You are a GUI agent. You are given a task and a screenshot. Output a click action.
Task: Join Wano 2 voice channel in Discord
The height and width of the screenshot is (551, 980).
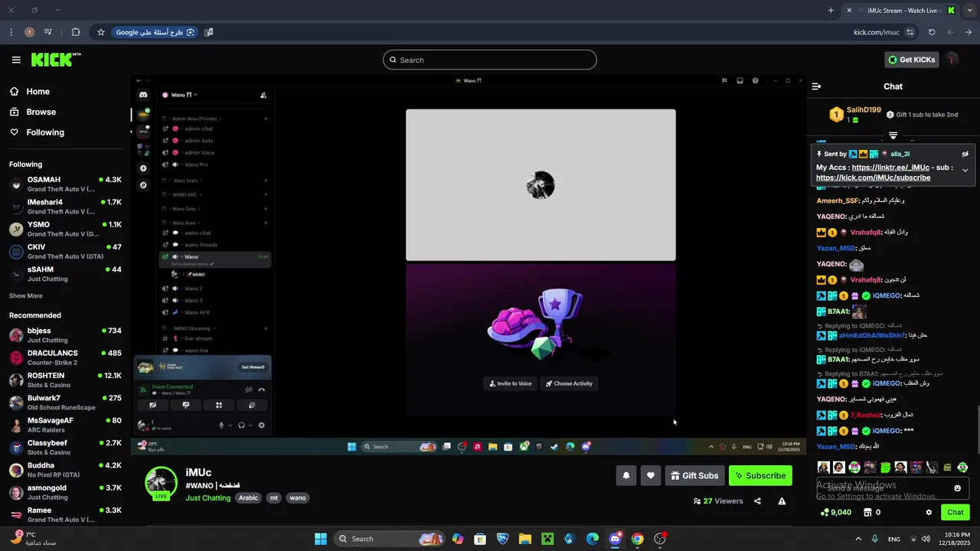point(194,289)
